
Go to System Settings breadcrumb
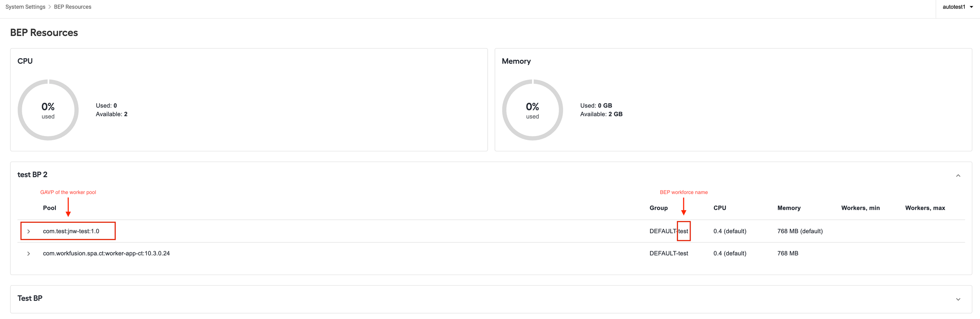click(25, 7)
